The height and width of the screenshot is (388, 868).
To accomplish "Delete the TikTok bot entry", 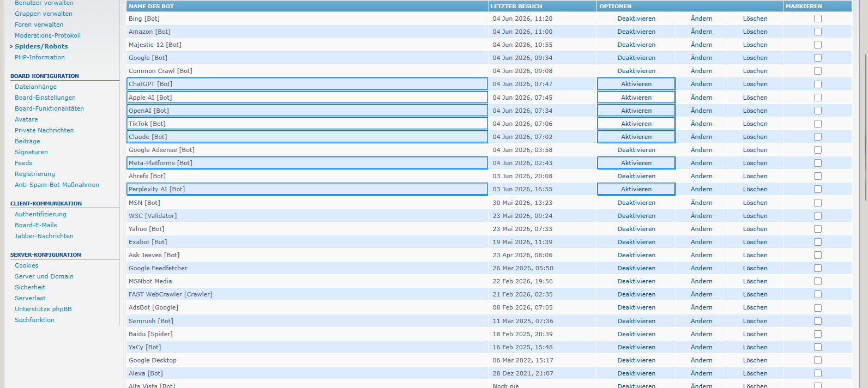I will click(755, 124).
